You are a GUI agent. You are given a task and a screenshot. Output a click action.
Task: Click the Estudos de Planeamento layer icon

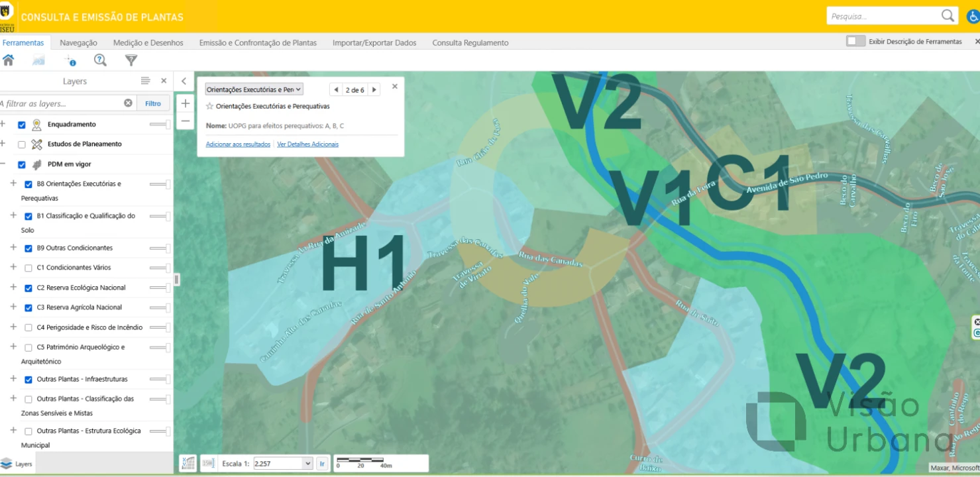(36, 144)
